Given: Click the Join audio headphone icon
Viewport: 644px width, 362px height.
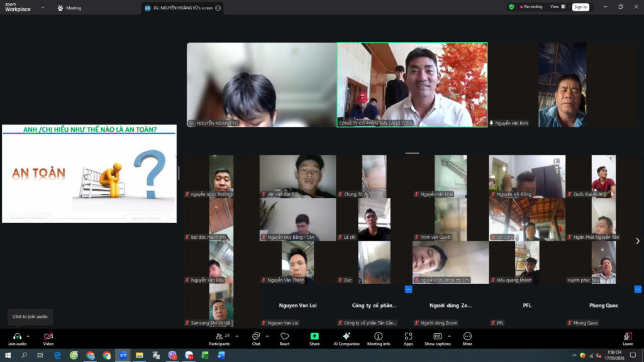Looking at the screenshot, I should (16, 336).
